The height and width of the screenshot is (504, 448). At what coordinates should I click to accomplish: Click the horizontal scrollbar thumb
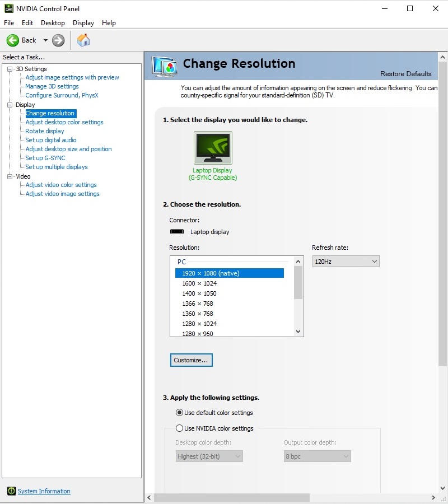[232, 498]
